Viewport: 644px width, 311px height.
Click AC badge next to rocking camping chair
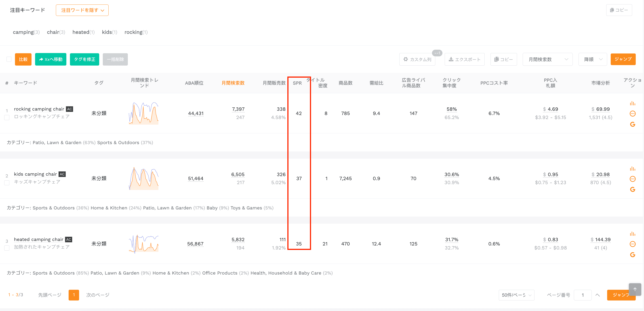click(x=69, y=109)
